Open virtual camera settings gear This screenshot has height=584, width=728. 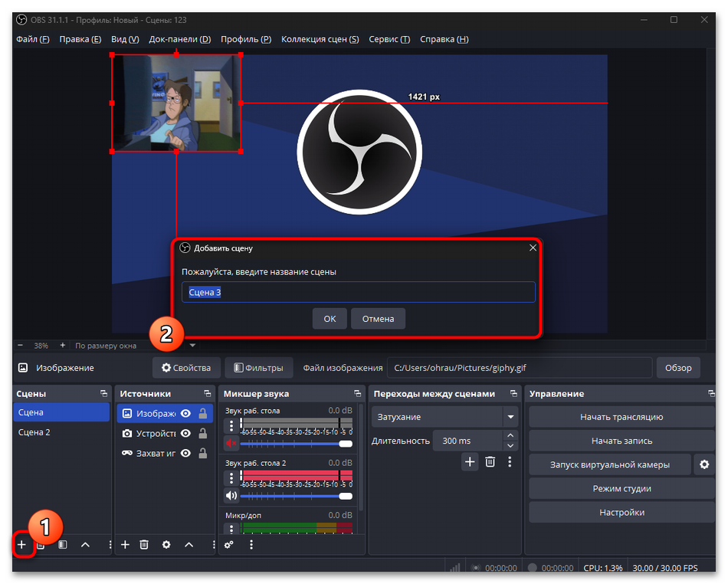pos(704,464)
